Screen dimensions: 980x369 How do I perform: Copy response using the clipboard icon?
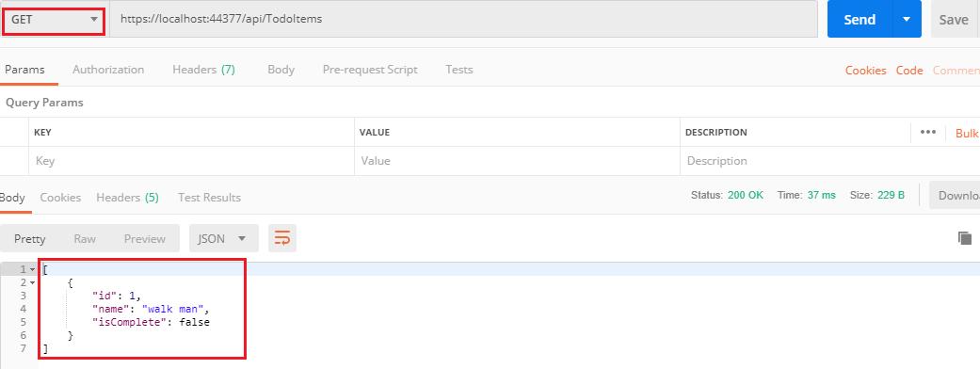coord(965,237)
